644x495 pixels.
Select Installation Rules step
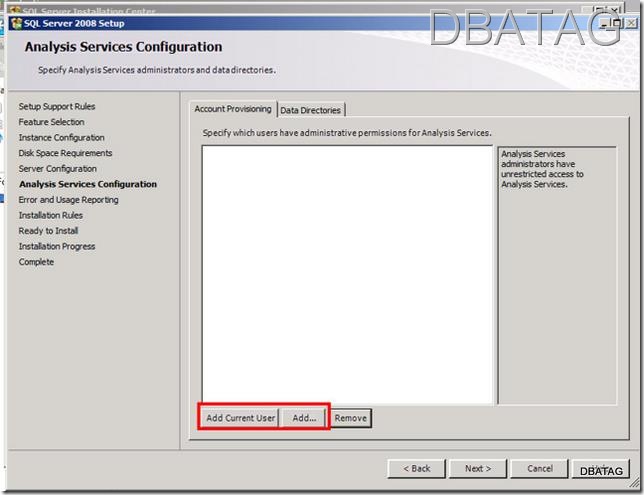[x=51, y=215]
